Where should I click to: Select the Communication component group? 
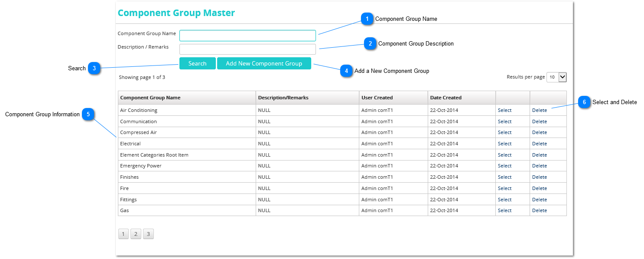point(504,121)
